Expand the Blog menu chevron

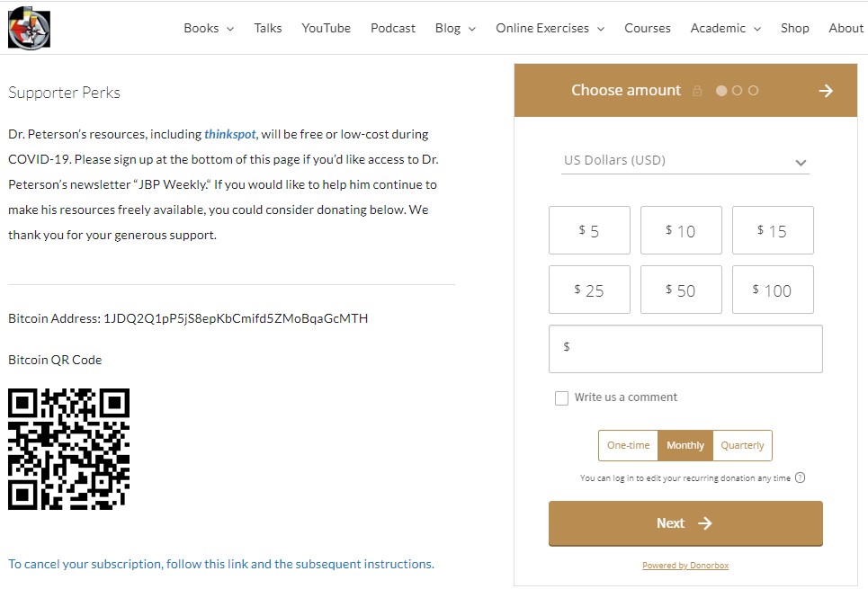pyautogui.click(x=472, y=29)
